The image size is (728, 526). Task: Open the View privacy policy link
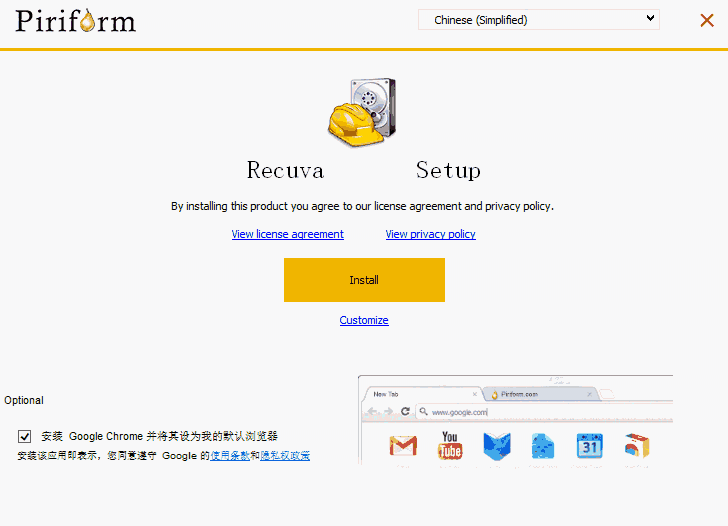click(430, 234)
